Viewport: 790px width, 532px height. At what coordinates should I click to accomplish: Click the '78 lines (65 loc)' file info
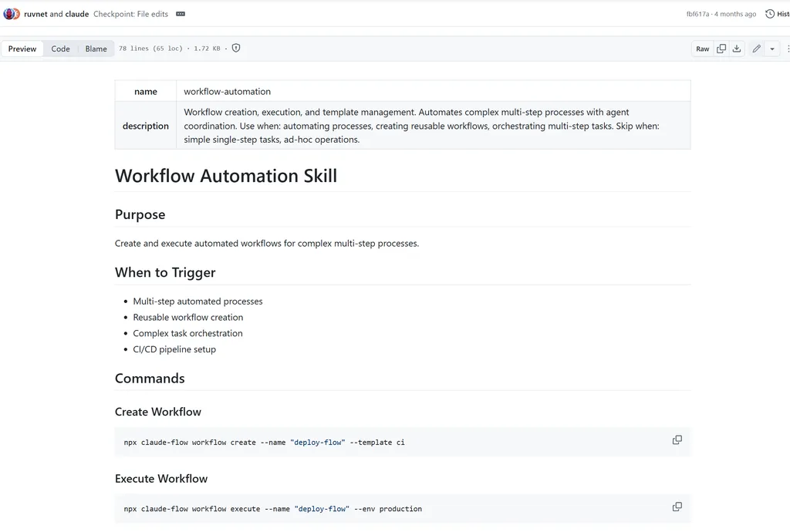click(150, 49)
